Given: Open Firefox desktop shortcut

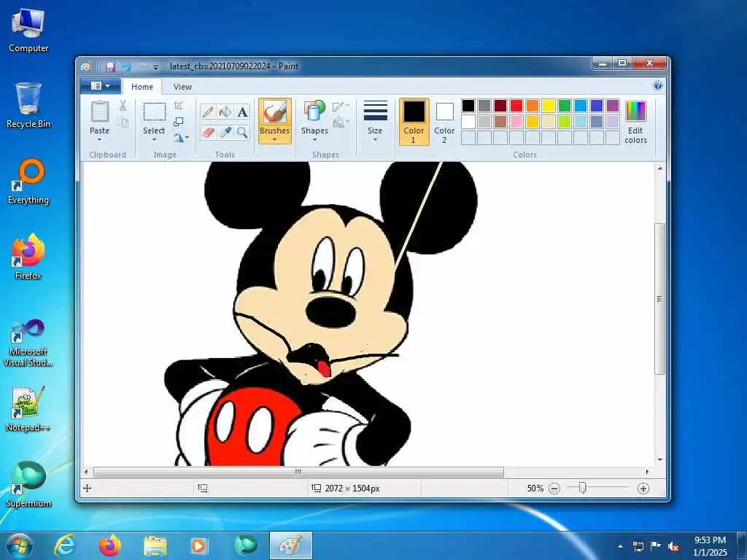Looking at the screenshot, I should pyautogui.click(x=28, y=256).
